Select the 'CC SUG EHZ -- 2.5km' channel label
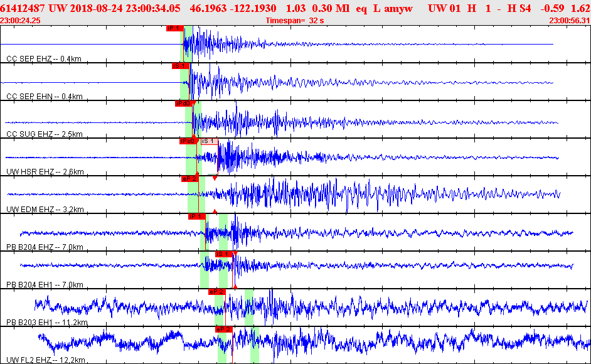This screenshot has height=364, width=591. 45,134
